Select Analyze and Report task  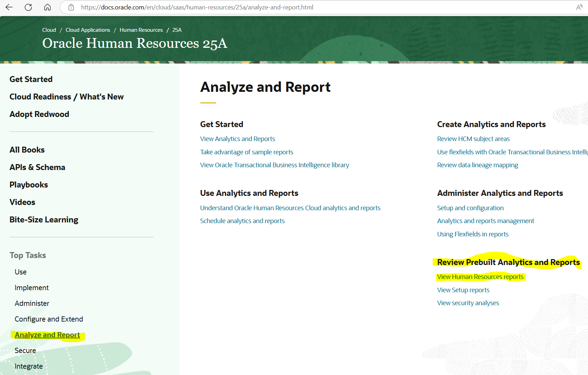(x=47, y=335)
